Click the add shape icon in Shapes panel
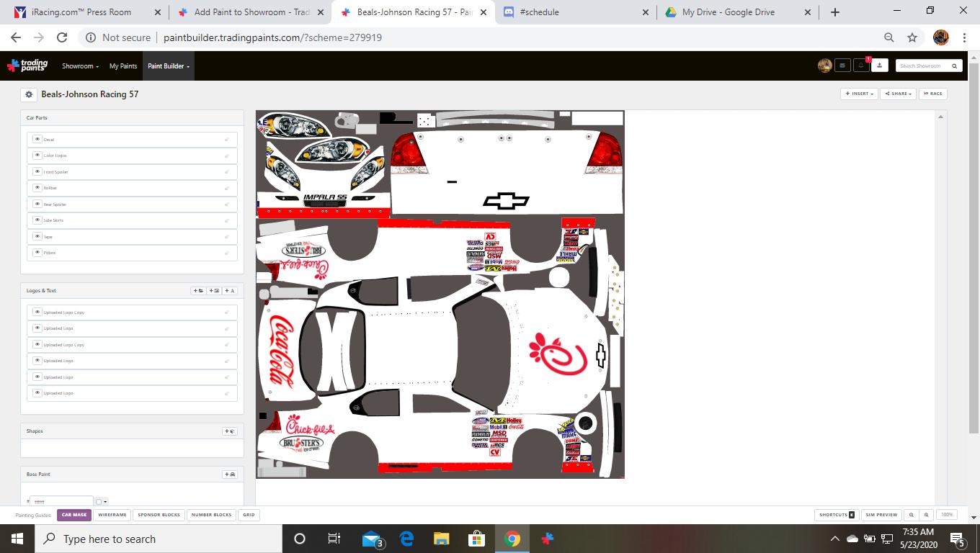This screenshot has height=553, width=980. point(229,431)
